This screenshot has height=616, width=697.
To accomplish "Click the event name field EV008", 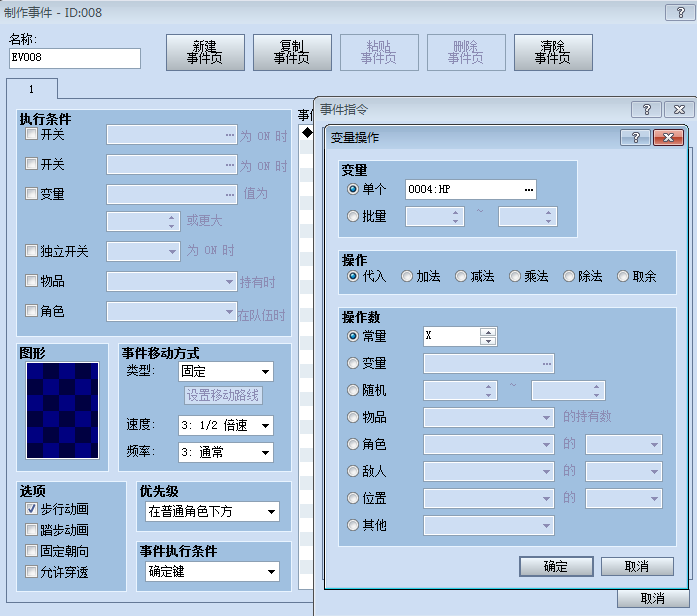I will (x=75, y=58).
